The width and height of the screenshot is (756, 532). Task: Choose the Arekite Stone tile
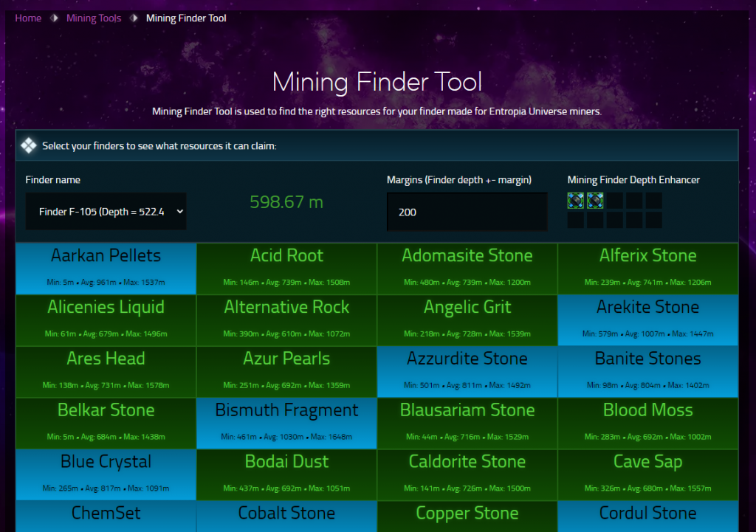click(648, 320)
